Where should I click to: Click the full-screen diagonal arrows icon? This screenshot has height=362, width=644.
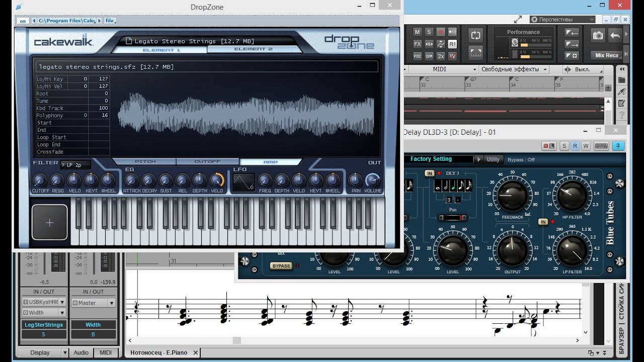tap(518, 20)
